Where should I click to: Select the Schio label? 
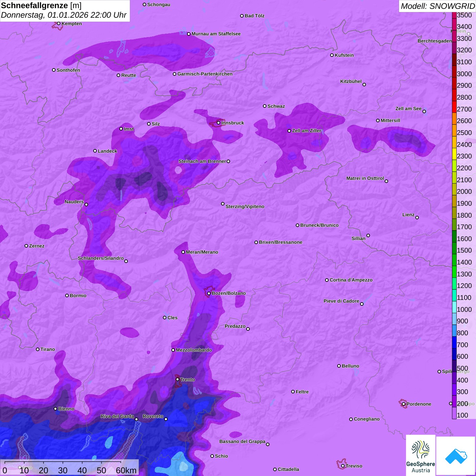222,456
